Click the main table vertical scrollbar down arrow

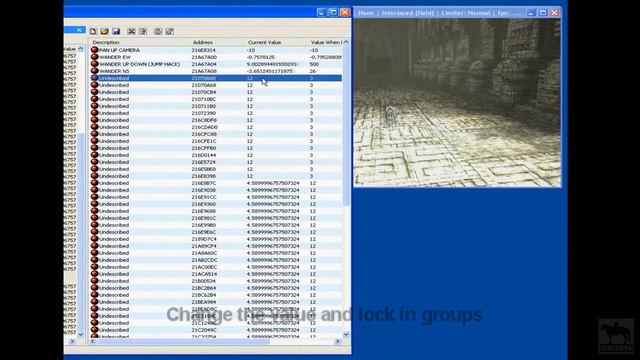click(x=346, y=334)
